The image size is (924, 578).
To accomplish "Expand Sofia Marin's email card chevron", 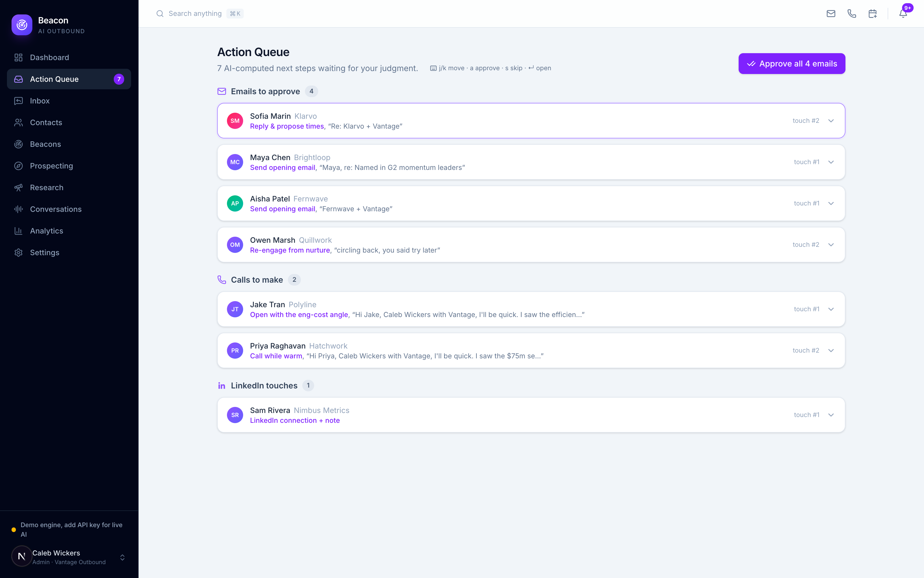I will point(831,121).
